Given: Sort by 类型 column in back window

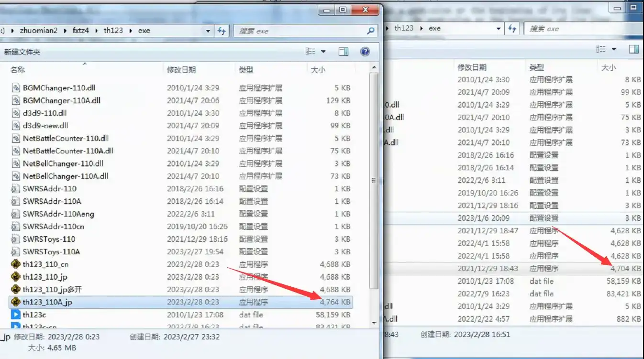Looking at the screenshot, I should 537,67.
